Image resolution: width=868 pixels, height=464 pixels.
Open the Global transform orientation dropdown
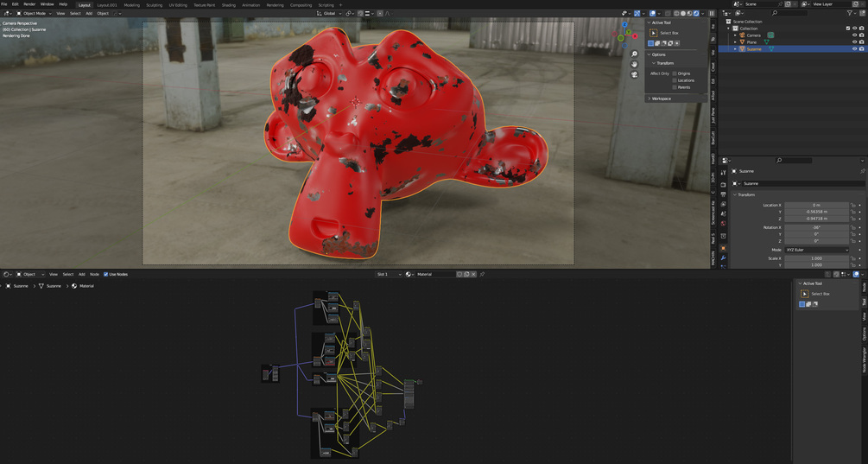[329, 13]
